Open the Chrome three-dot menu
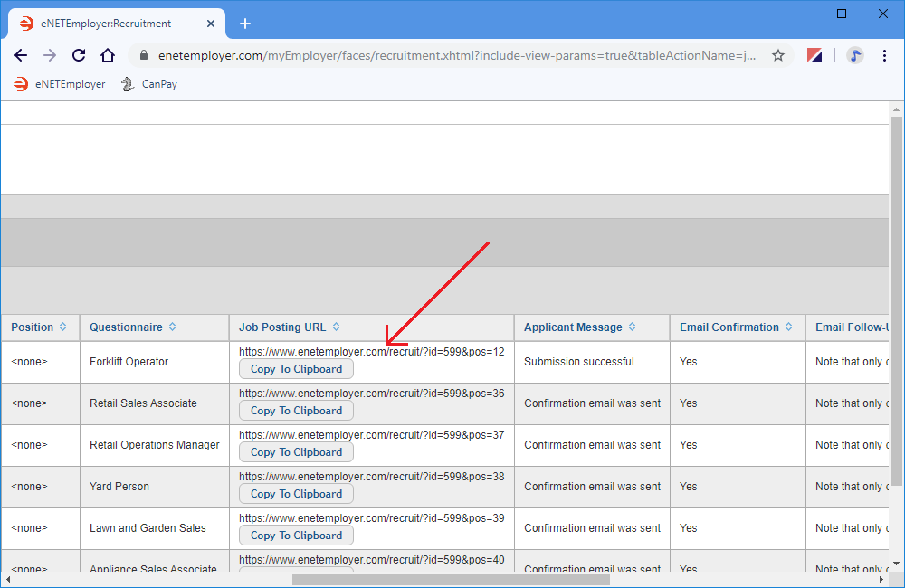905x588 pixels. coord(884,55)
